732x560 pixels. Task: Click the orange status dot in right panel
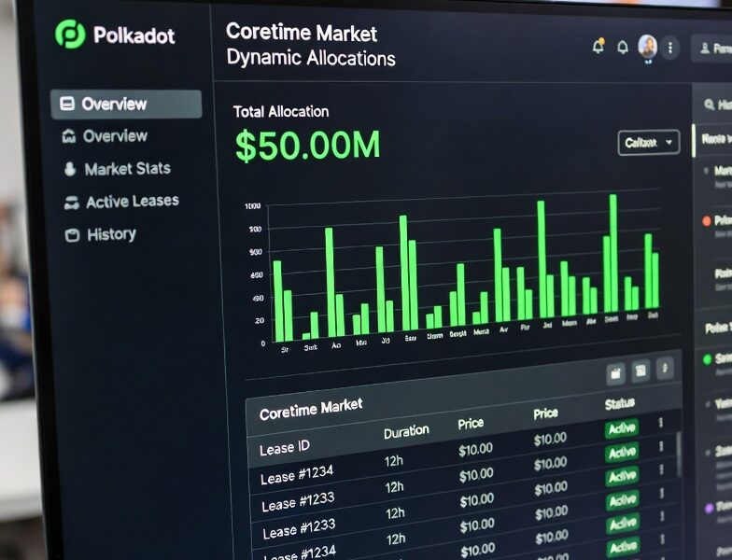707,220
